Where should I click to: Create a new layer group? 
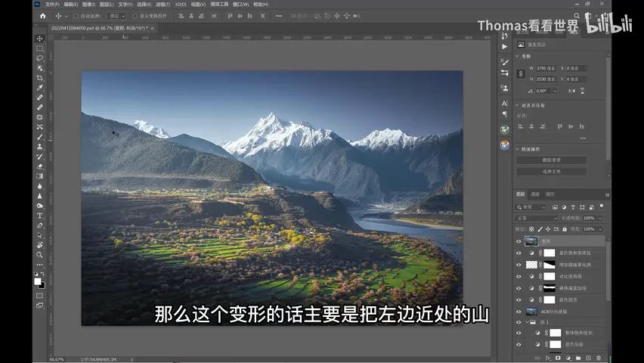[578, 358]
